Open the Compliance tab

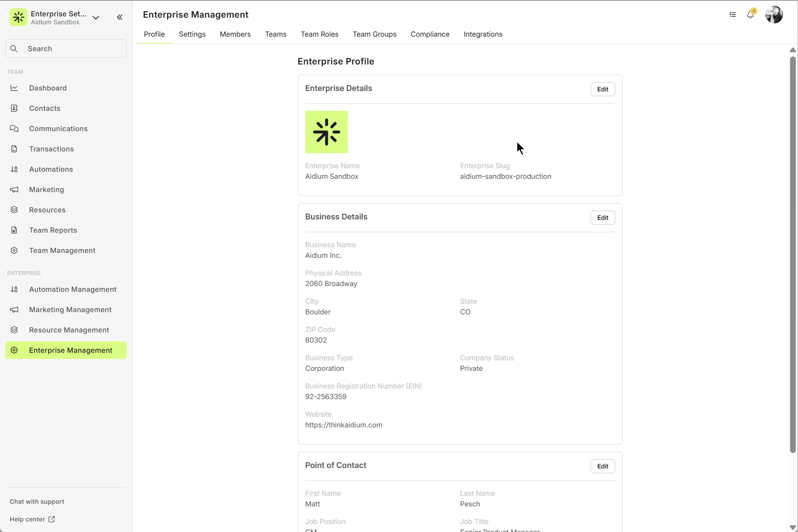[430, 34]
